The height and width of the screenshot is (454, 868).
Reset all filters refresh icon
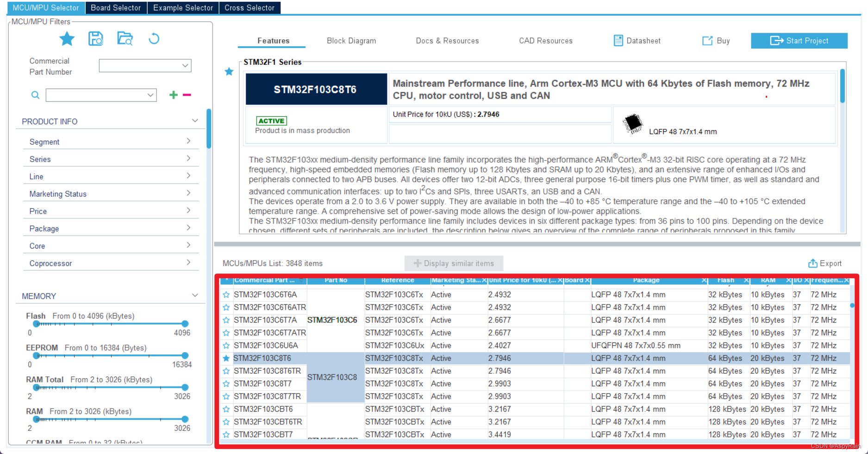click(x=154, y=39)
